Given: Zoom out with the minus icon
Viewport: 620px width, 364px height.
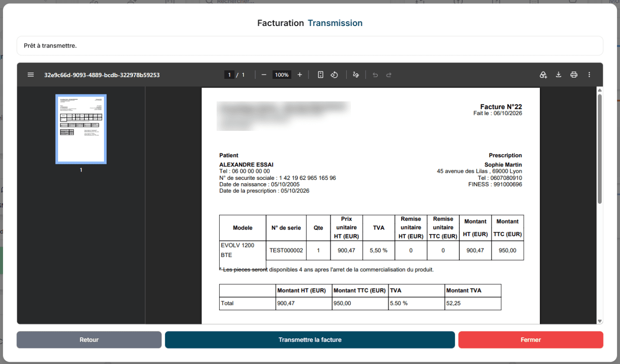Looking at the screenshot, I should coord(264,75).
